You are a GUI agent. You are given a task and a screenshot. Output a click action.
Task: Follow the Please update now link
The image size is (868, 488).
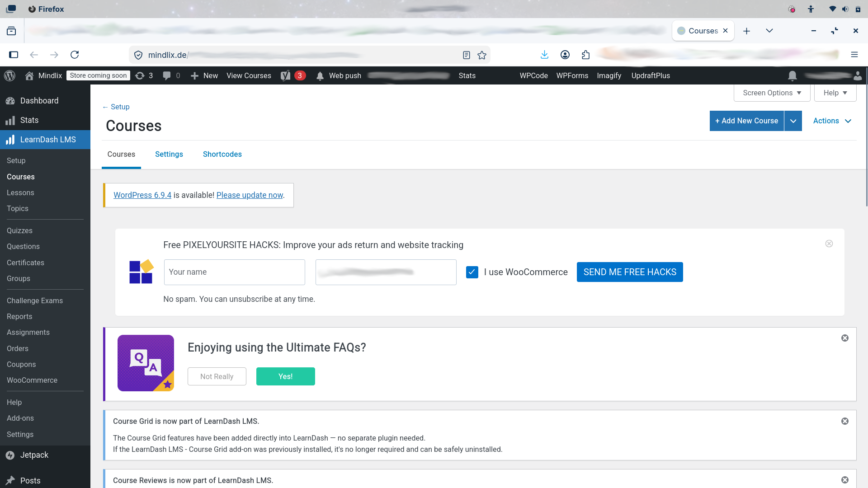click(250, 195)
